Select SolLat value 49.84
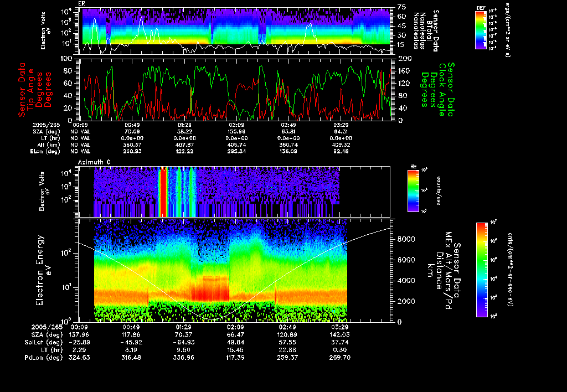Image resolution: width=567 pixels, height=392 pixels. click(235, 343)
